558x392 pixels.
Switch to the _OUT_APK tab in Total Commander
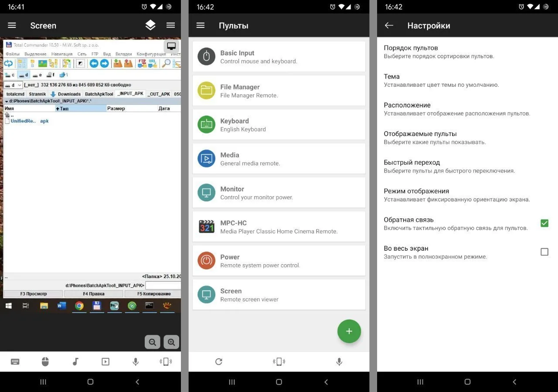click(x=159, y=94)
